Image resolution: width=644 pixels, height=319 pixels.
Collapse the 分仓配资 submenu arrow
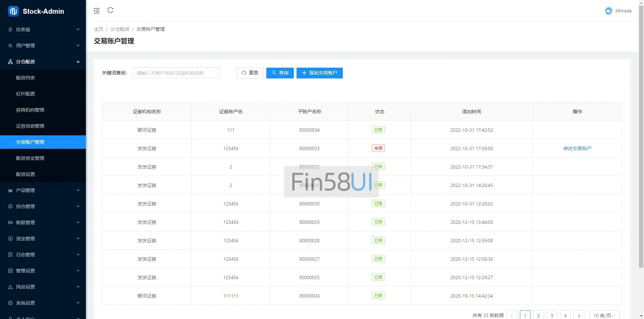click(x=78, y=62)
